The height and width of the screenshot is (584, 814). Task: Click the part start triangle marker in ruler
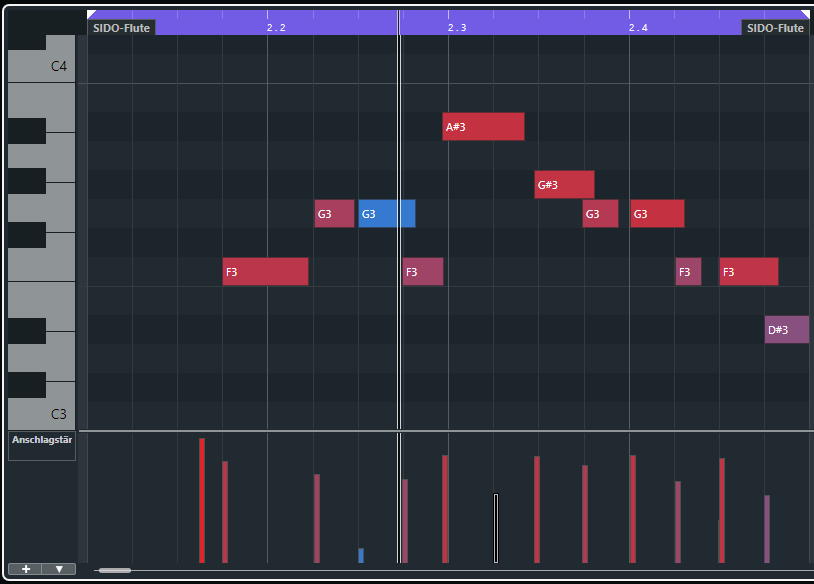(x=92, y=15)
